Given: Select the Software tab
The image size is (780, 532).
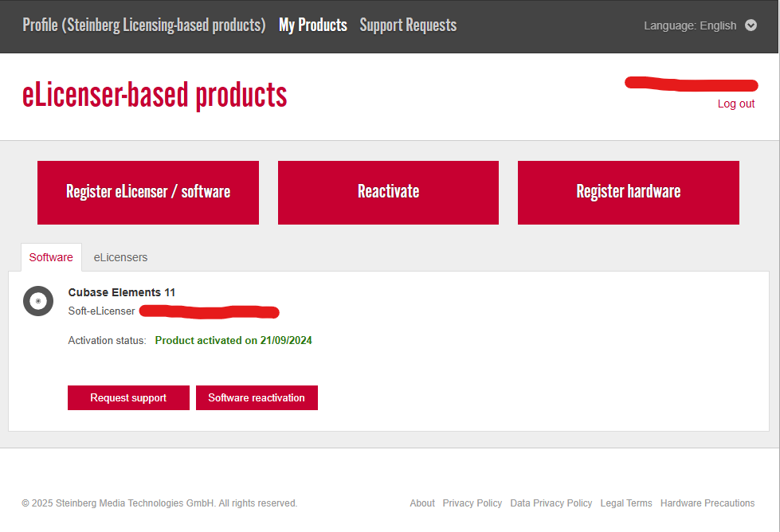Looking at the screenshot, I should tap(51, 257).
